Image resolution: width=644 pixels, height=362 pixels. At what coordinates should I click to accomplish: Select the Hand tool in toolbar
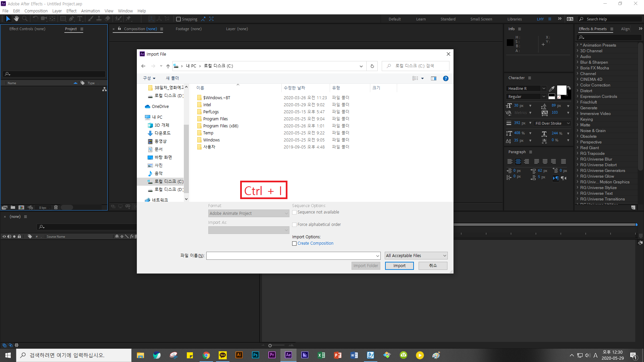[x=16, y=19]
